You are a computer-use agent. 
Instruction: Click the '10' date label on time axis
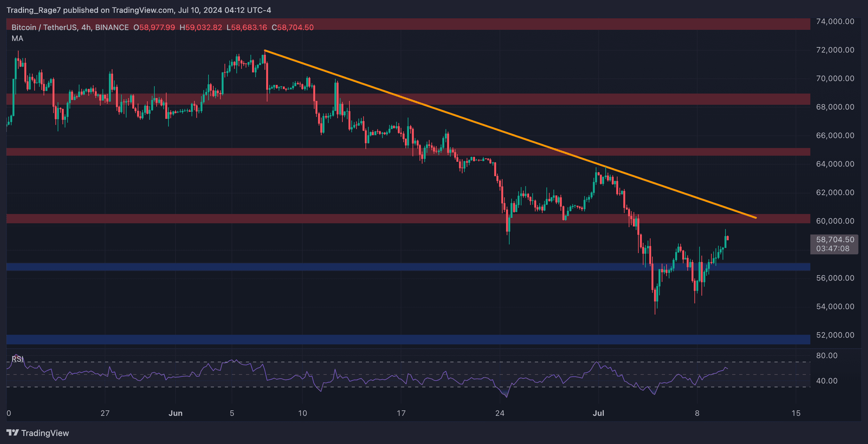point(303,413)
